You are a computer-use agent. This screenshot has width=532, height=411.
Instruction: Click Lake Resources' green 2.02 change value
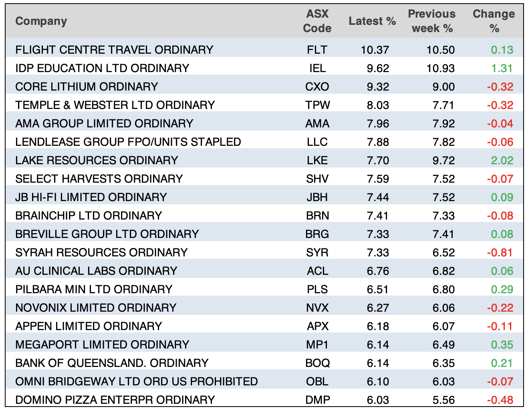pyautogui.click(x=502, y=160)
